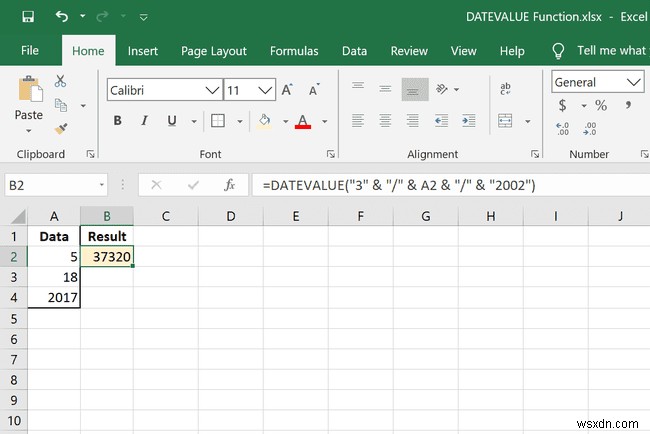Set Middle Align for cell text
Screen dimensions: 650x434
(x=385, y=89)
